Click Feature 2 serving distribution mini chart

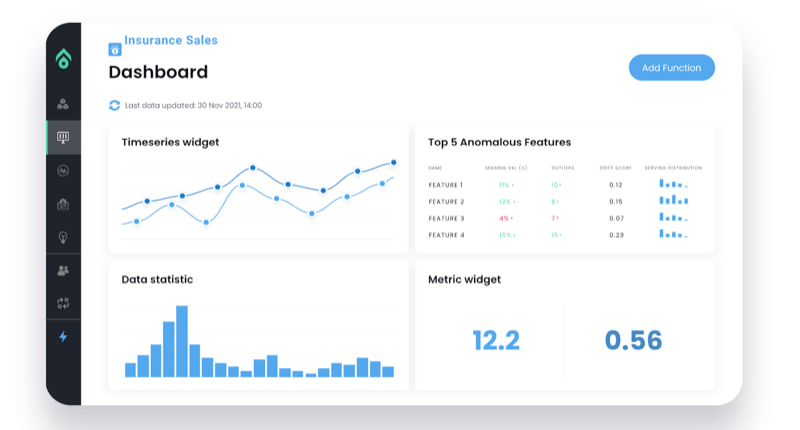point(673,200)
